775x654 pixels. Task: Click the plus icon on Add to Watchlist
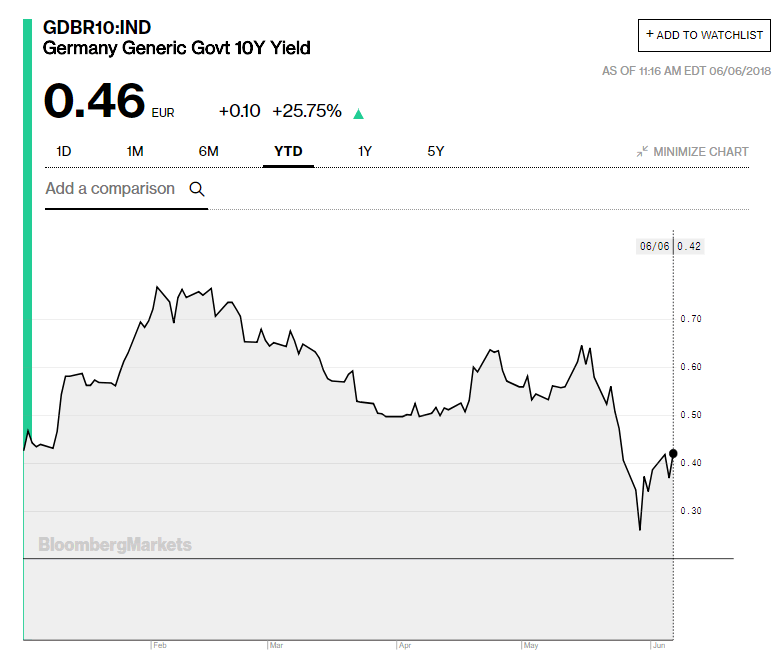[650, 34]
